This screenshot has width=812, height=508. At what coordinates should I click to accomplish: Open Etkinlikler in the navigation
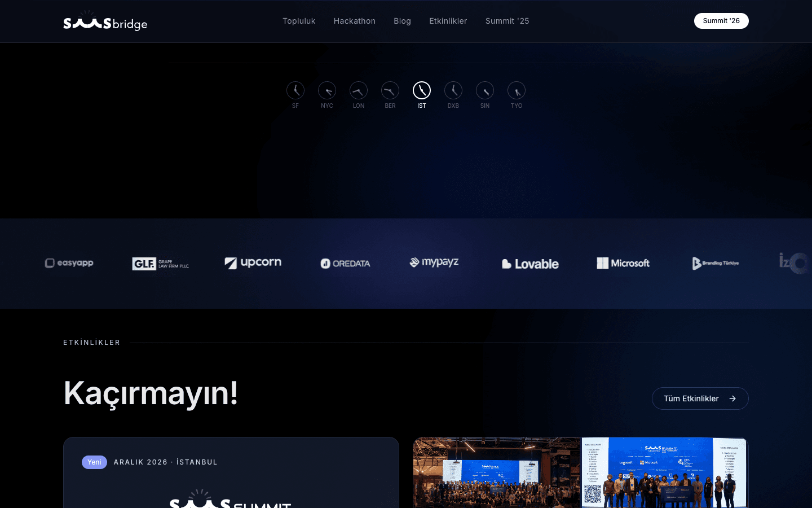click(448, 21)
